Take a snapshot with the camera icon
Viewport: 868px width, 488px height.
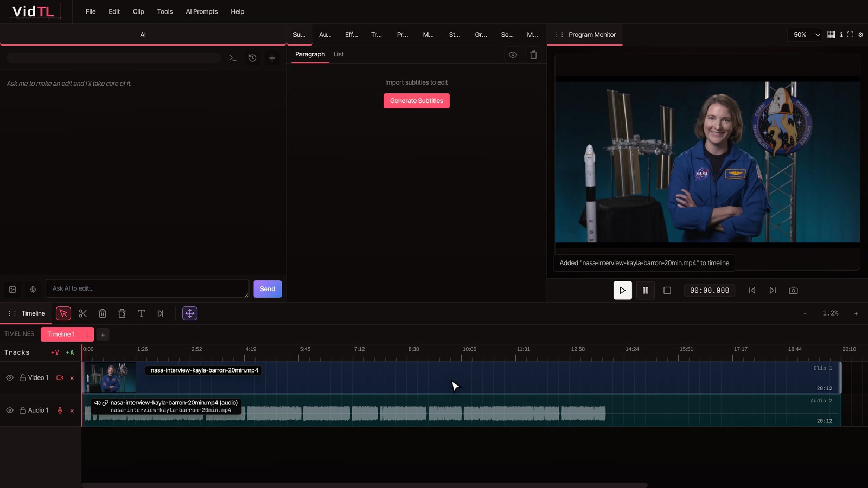point(793,291)
